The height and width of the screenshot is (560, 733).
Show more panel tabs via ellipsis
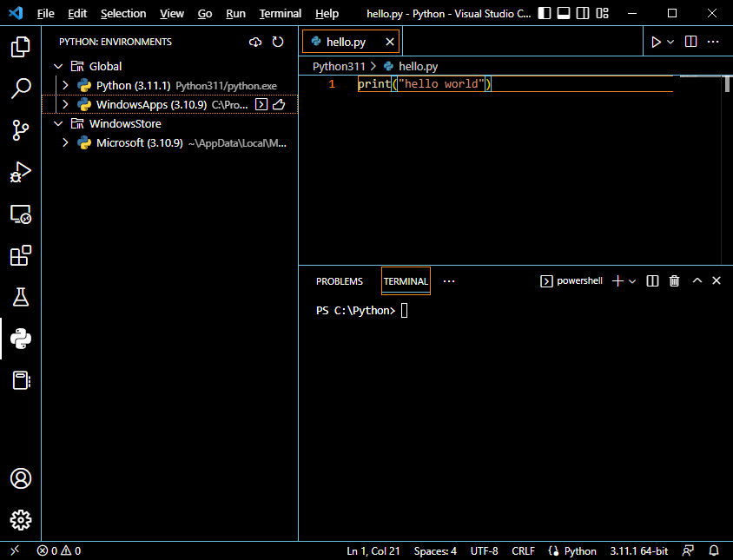tap(449, 281)
